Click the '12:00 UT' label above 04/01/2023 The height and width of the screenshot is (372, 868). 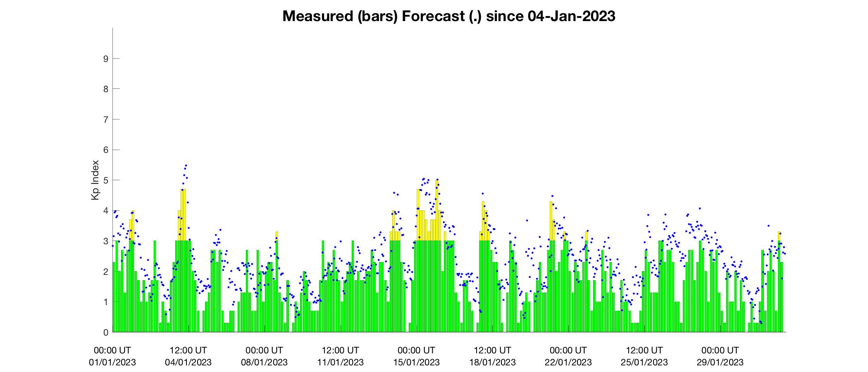click(x=188, y=351)
